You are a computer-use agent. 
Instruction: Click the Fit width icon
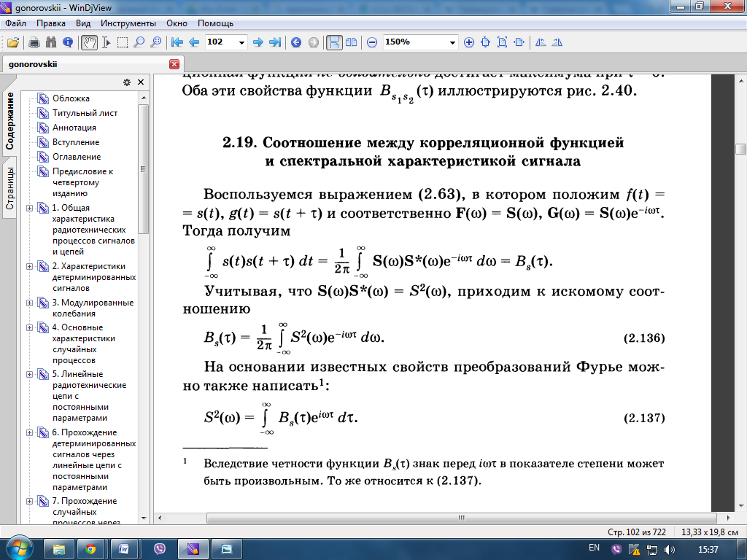[x=519, y=42]
